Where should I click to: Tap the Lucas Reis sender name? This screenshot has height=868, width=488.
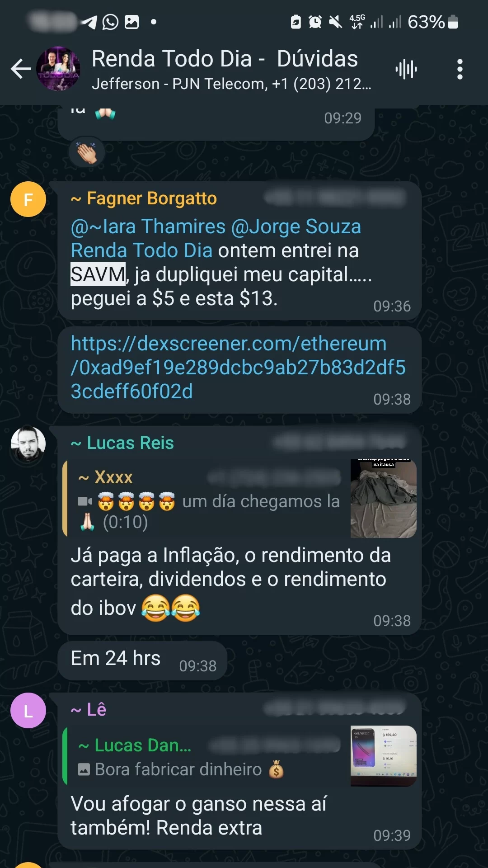pos(122,443)
